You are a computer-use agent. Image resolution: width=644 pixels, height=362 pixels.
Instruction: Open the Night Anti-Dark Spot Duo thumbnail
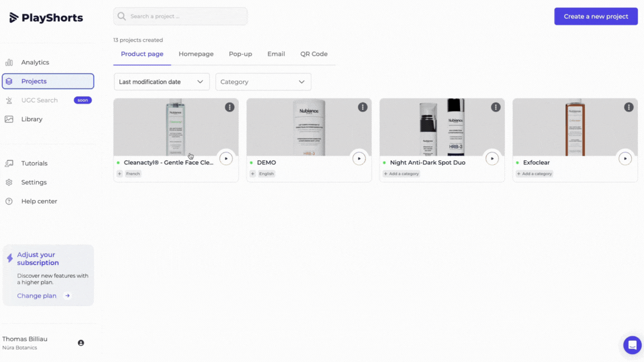(442, 127)
